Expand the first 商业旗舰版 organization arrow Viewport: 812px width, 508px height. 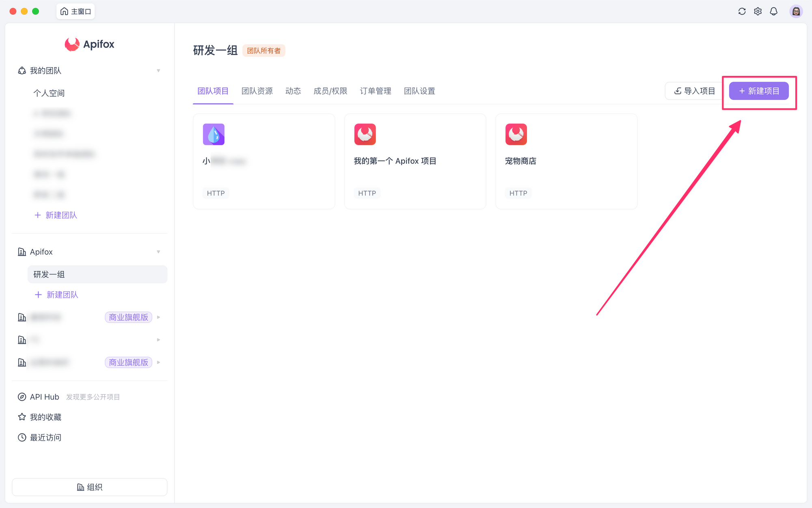[158, 317]
